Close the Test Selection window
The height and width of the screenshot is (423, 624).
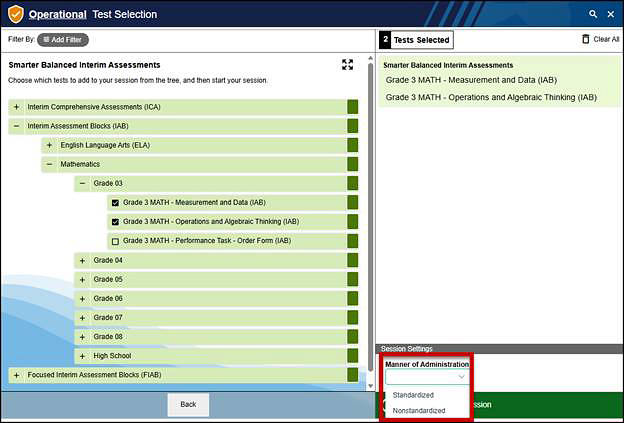pos(611,14)
